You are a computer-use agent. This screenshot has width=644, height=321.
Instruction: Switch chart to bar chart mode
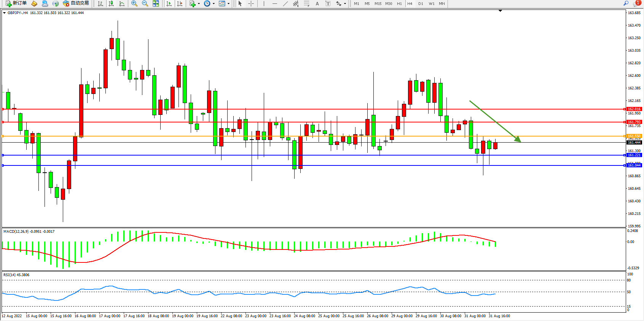pyautogui.click(x=100, y=3)
